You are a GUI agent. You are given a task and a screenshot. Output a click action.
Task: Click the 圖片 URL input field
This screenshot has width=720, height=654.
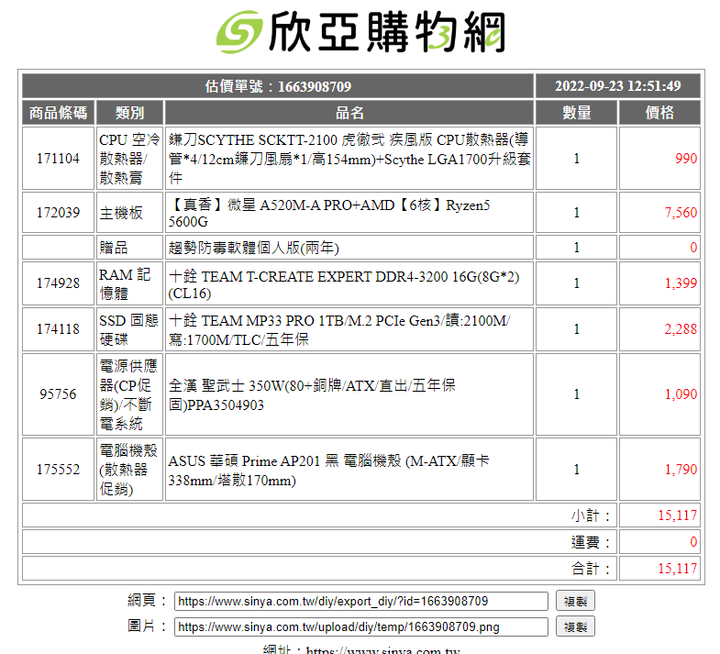tap(361, 627)
